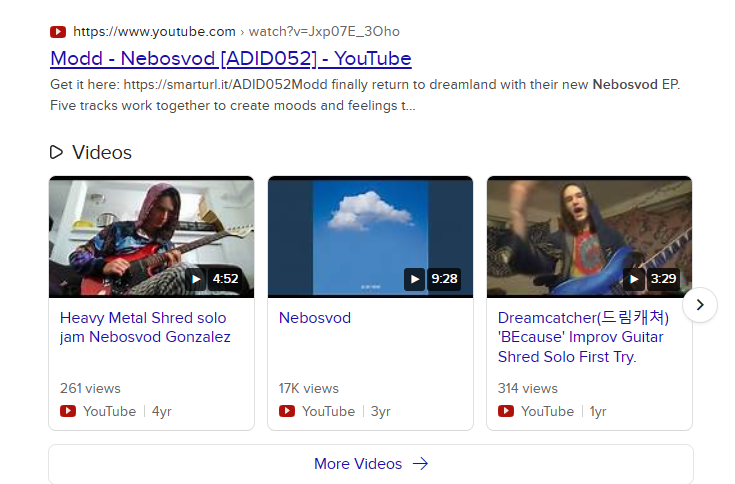735x484 pixels.
Task: Click the 'Get it here' result description text
Action: tap(365, 95)
